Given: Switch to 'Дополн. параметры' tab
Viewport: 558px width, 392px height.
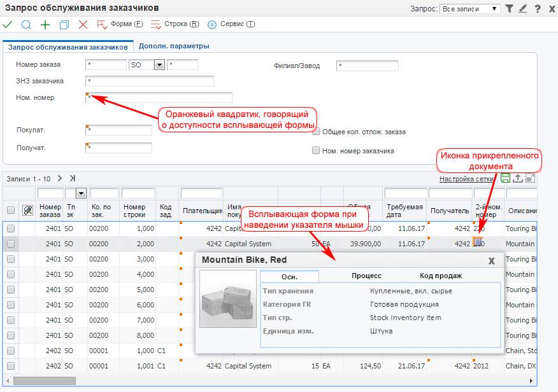Looking at the screenshot, I should coord(174,46).
